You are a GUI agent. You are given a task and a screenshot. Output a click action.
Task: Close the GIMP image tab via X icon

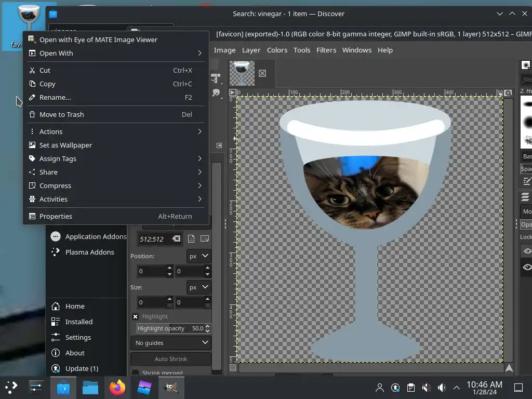262,73
